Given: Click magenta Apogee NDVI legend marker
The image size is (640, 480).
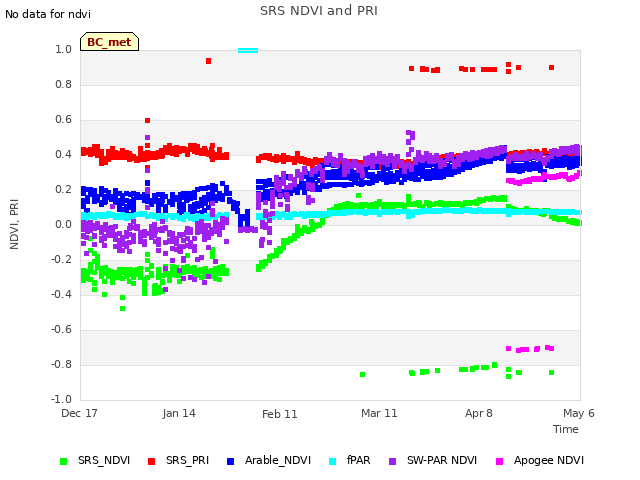Looking at the screenshot, I should [x=499, y=461].
